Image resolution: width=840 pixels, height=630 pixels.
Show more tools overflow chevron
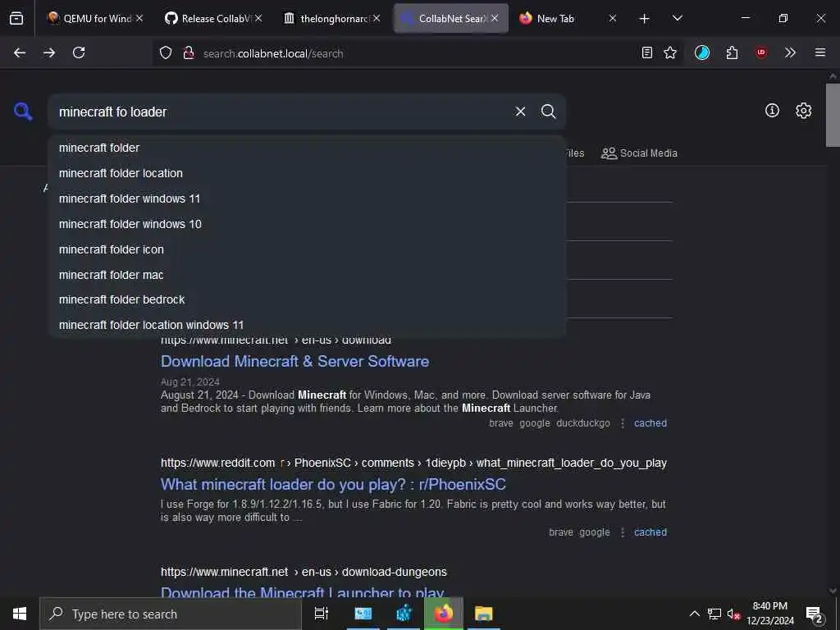click(x=790, y=52)
